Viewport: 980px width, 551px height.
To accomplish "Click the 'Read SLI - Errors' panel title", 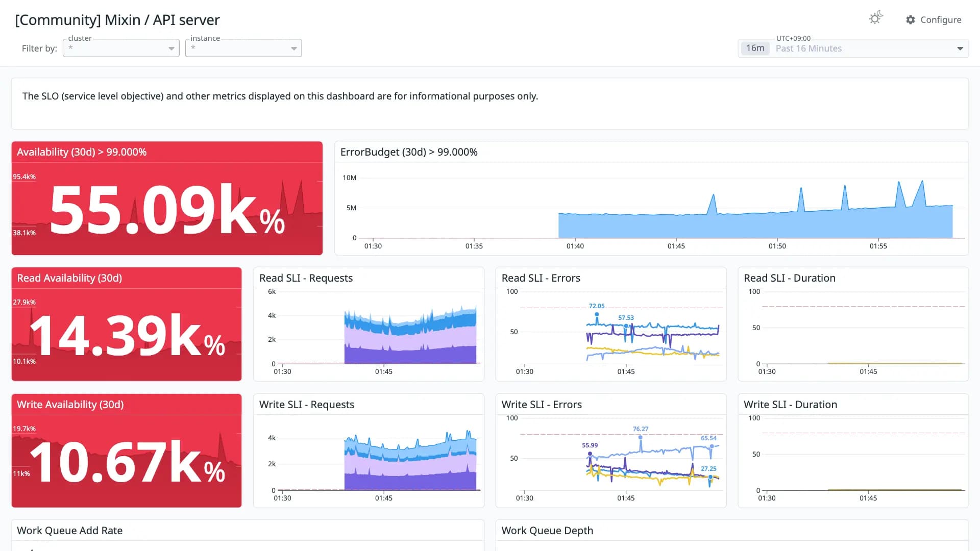I will click(x=541, y=278).
